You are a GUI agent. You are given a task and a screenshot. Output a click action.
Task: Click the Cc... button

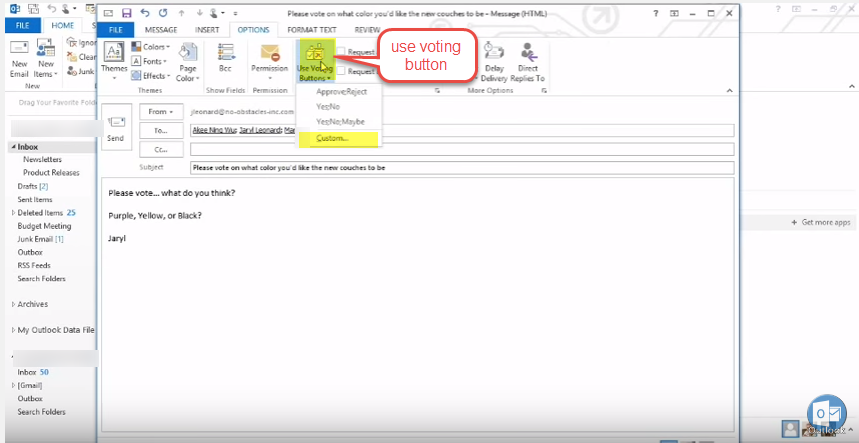[161, 149]
